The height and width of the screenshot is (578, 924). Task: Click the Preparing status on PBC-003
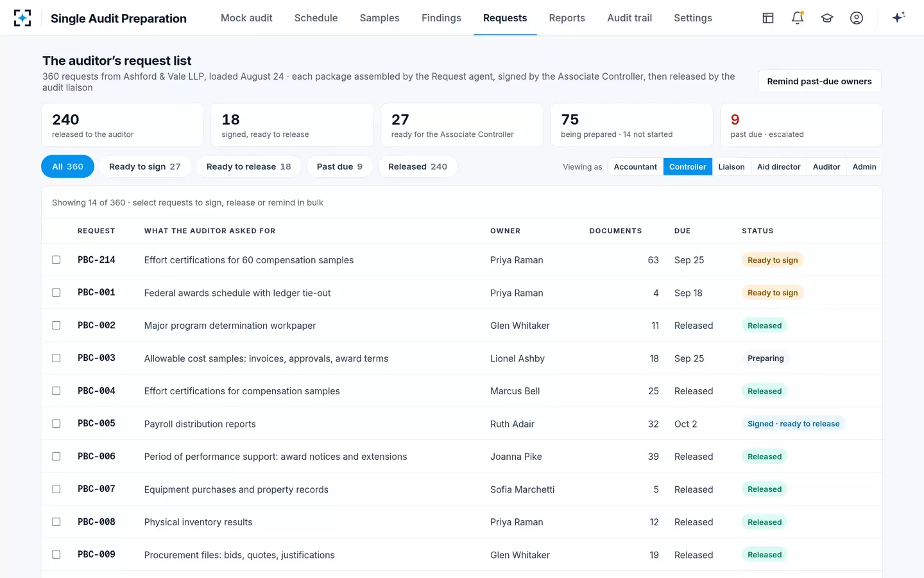766,358
